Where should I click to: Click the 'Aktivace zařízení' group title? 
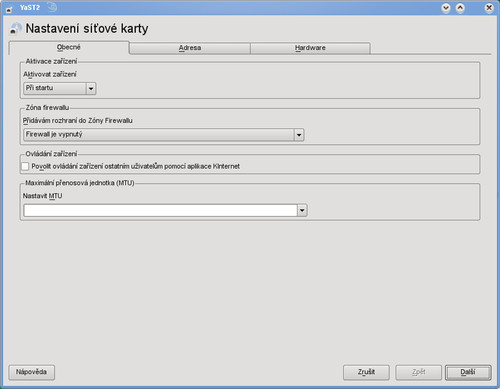pos(51,61)
